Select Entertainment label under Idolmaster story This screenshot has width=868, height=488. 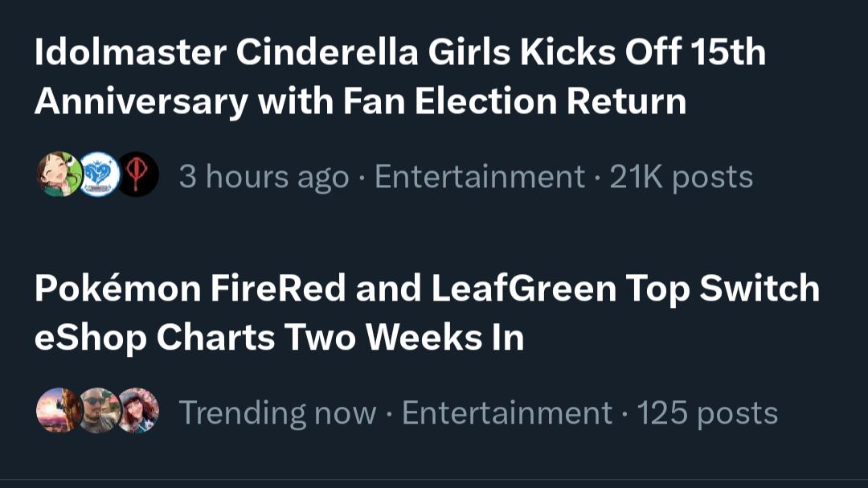[x=479, y=177]
